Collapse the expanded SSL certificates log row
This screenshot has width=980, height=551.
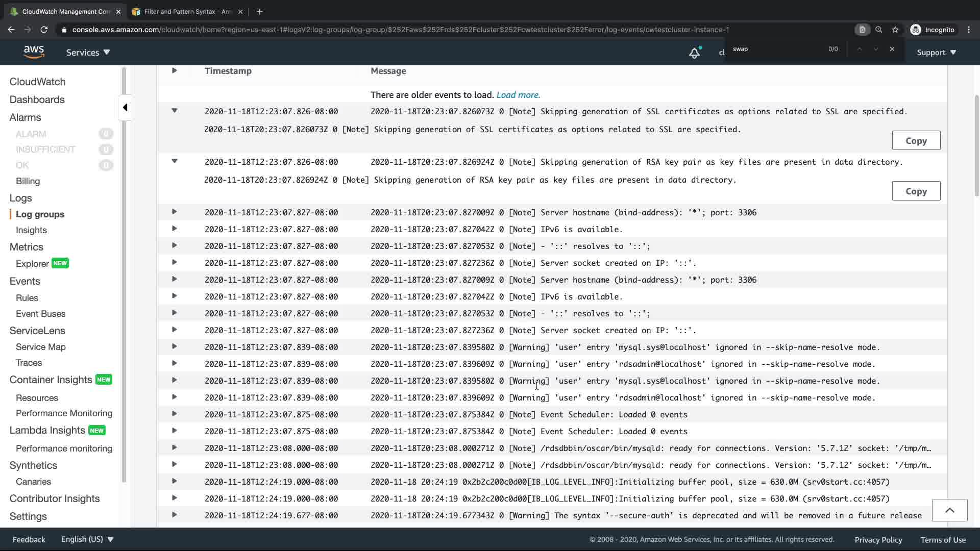[175, 111]
